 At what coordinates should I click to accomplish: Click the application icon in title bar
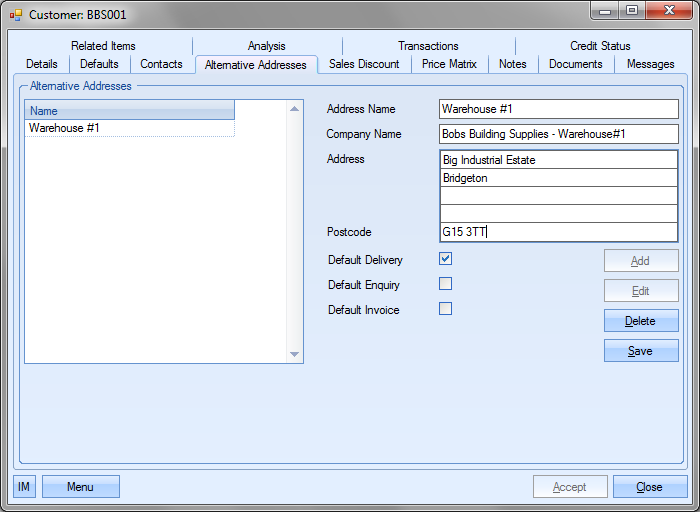(15, 15)
